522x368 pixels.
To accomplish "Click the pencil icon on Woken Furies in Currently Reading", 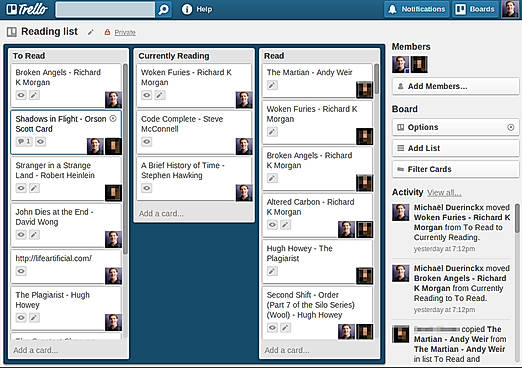I will tap(160, 95).
